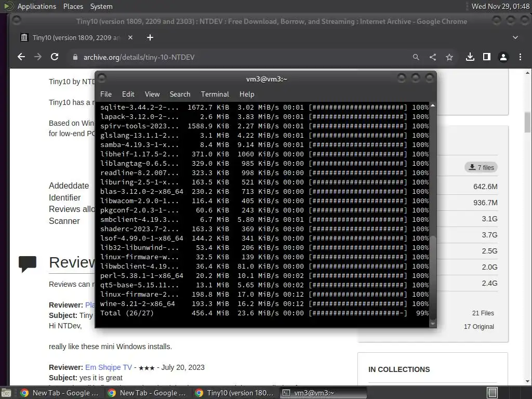
Task: Click the 936.7M file size
Action: point(485,203)
